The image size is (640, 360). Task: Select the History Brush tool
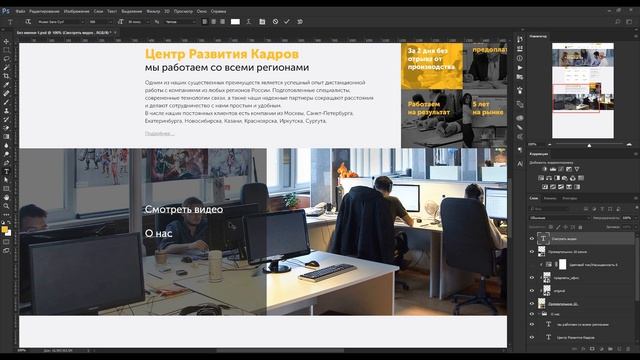pyautogui.click(x=6, y=119)
